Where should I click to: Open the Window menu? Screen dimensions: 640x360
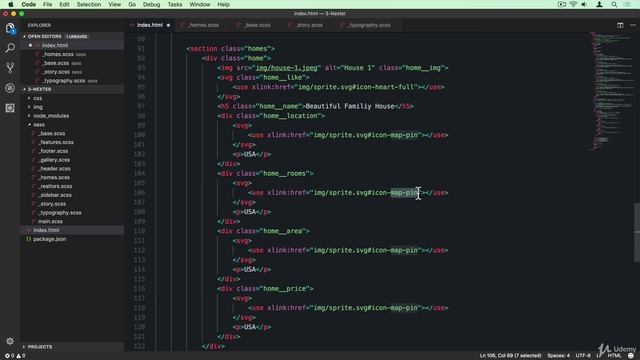(x=200, y=4)
